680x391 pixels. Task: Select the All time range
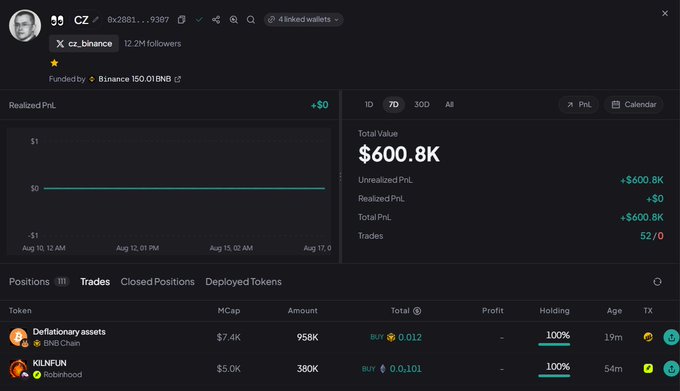click(449, 104)
